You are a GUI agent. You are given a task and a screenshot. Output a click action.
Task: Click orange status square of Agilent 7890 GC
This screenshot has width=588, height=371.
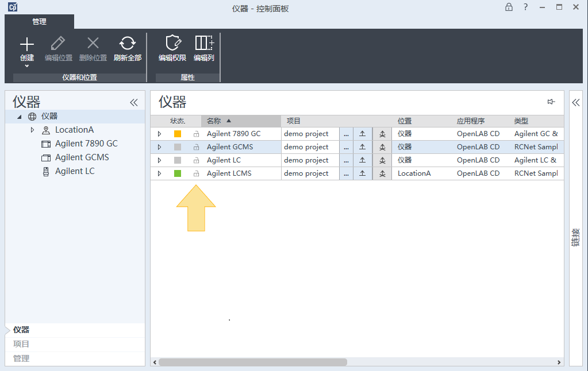[x=178, y=134]
